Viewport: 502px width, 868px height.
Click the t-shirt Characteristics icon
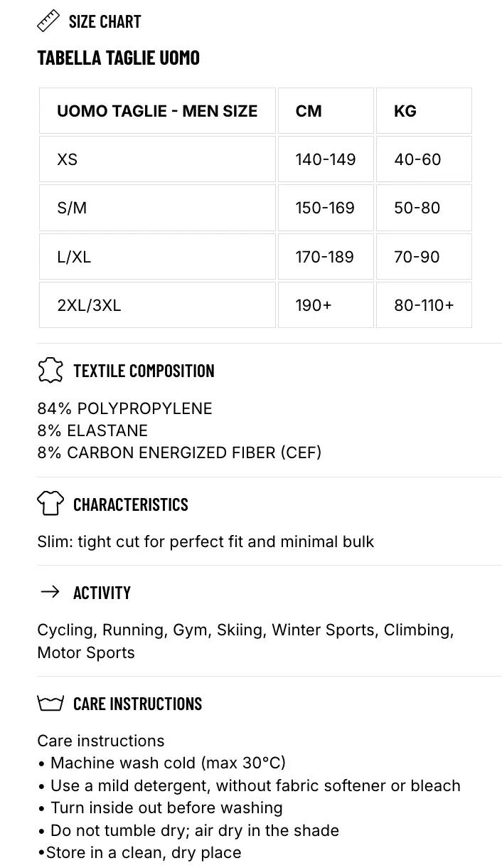(50, 504)
